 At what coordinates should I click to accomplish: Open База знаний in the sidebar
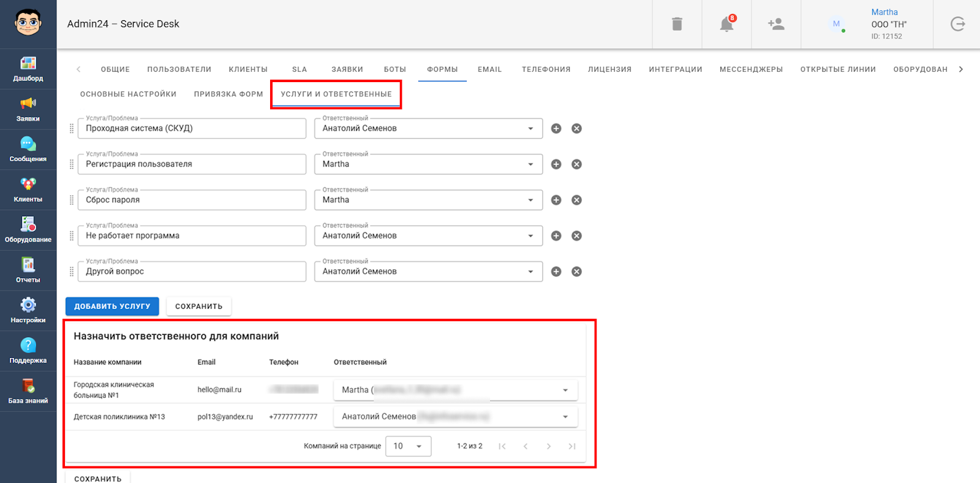[x=28, y=391]
